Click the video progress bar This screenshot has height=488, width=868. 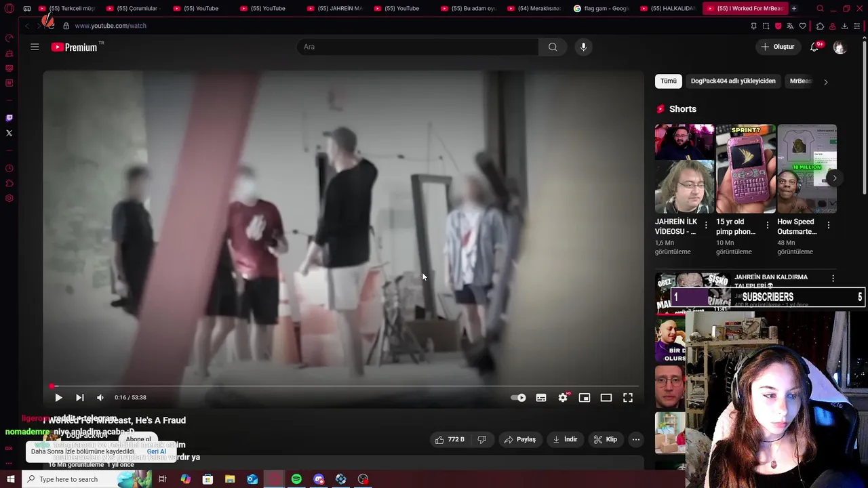point(344,386)
